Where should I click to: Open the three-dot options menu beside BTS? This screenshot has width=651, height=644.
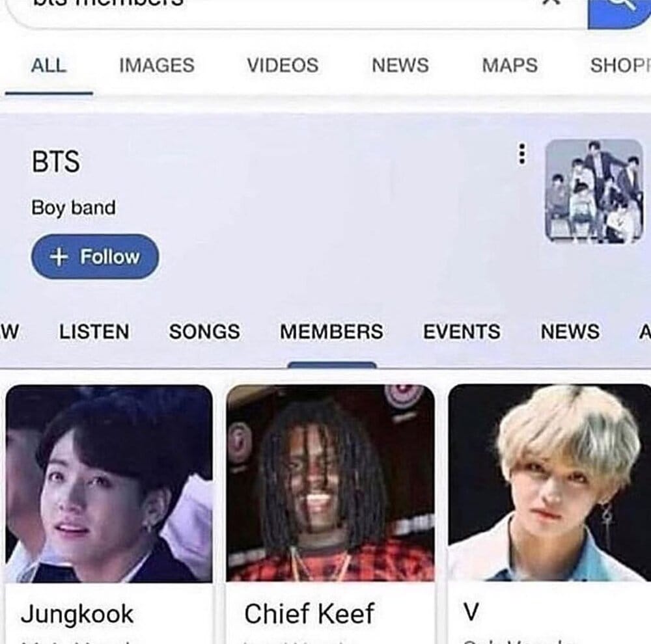[x=522, y=154]
